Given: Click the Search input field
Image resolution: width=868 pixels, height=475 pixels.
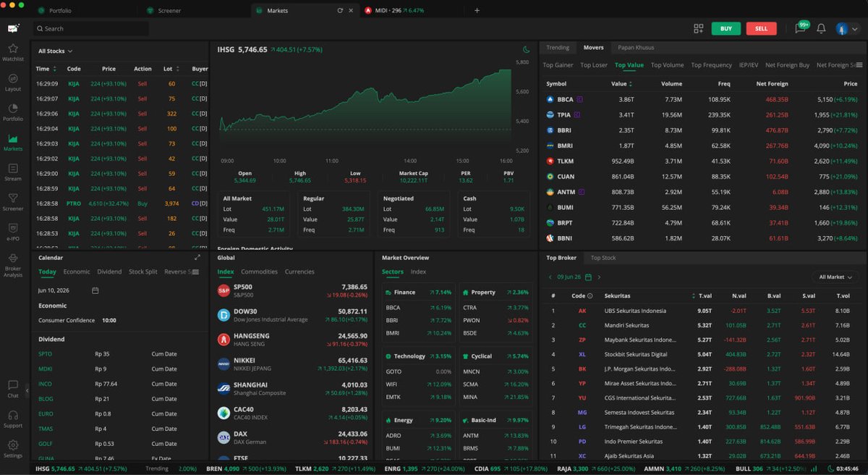Looking at the screenshot, I should (x=91, y=28).
